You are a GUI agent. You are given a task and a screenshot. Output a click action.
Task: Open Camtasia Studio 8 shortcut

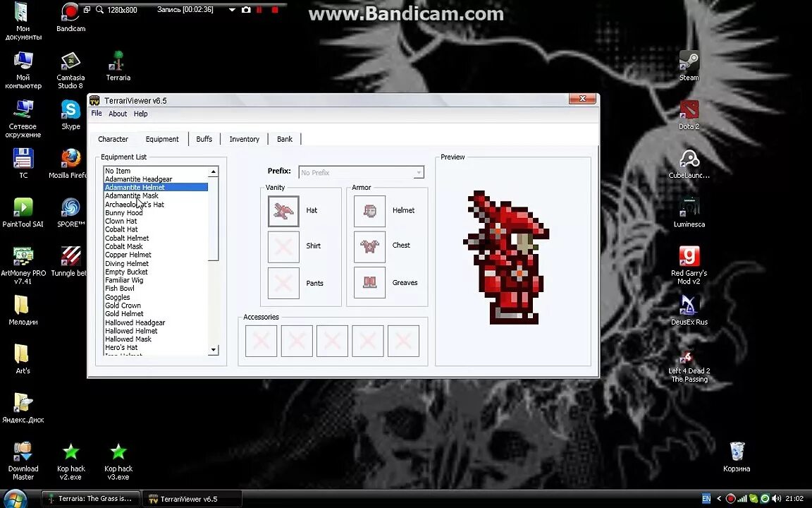[x=70, y=70]
